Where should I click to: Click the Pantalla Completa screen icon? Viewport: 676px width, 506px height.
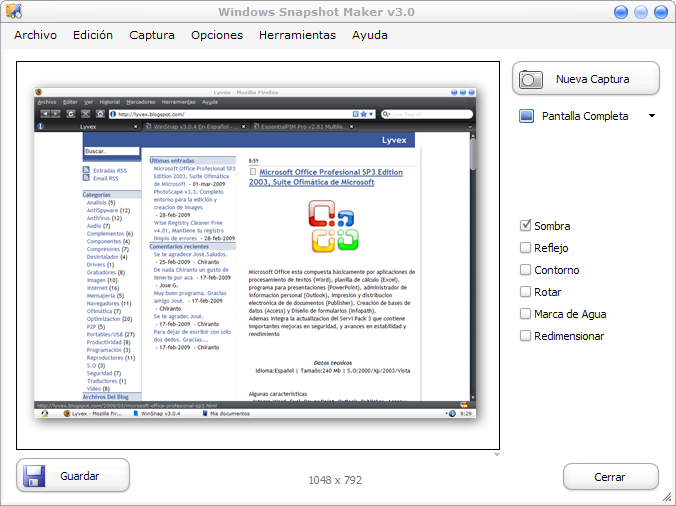527,116
